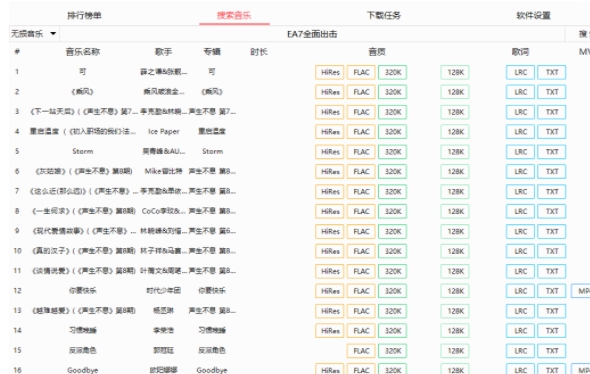
Task: Go to the 下载任务 tab
Action: [x=384, y=15]
